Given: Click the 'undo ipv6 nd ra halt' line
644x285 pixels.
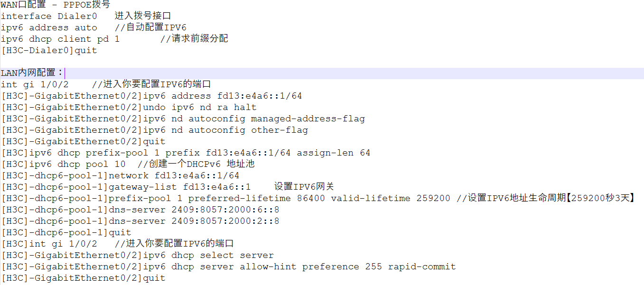Looking at the screenshot, I should (199, 107).
